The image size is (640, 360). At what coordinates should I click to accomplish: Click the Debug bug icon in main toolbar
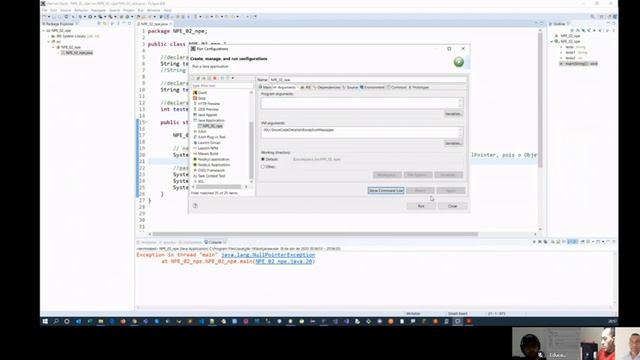(x=80, y=17)
